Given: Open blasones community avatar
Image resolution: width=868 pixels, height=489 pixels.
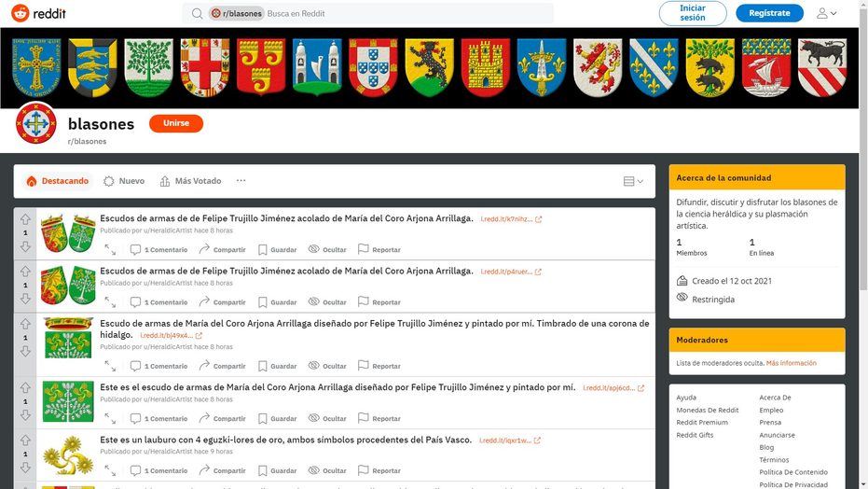Looking at the screenshot, I should tap(36, 123).
